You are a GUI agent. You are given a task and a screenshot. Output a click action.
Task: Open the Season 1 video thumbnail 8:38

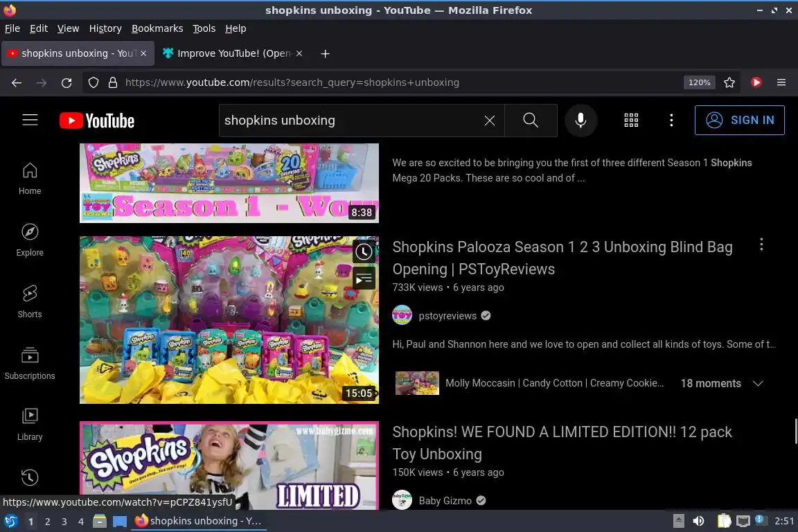pyautogui.click(x=229, y=183)
